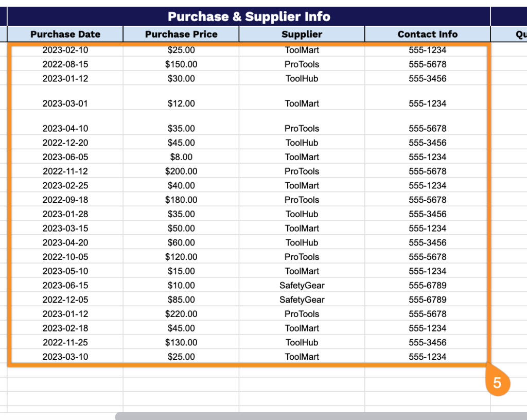Select the Supplier column header
This screenshot has width=527, height=420.
coord(302,34)
